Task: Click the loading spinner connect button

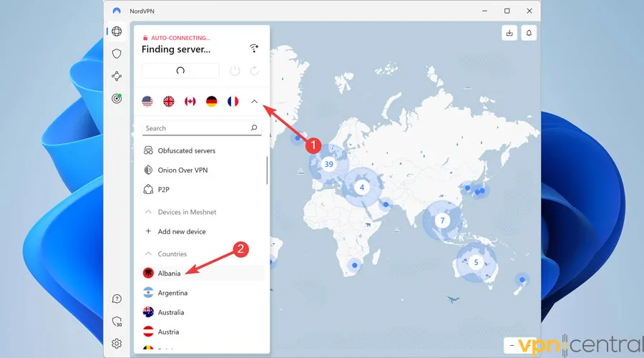Action: coord(180,71)
